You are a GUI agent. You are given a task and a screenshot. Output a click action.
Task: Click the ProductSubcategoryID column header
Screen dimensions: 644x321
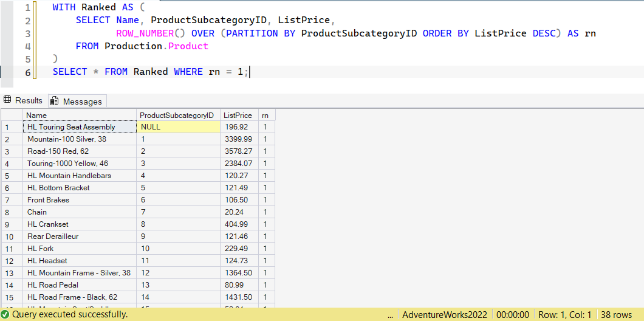[178, 115]
